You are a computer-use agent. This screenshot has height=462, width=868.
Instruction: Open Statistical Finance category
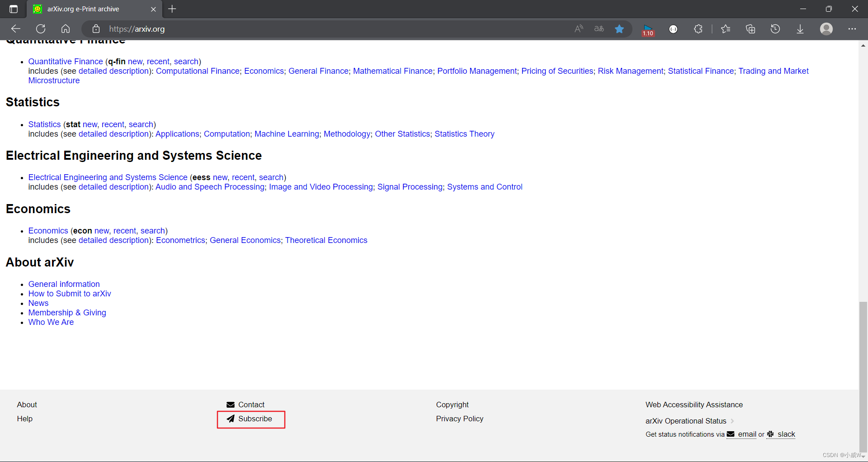701,71
